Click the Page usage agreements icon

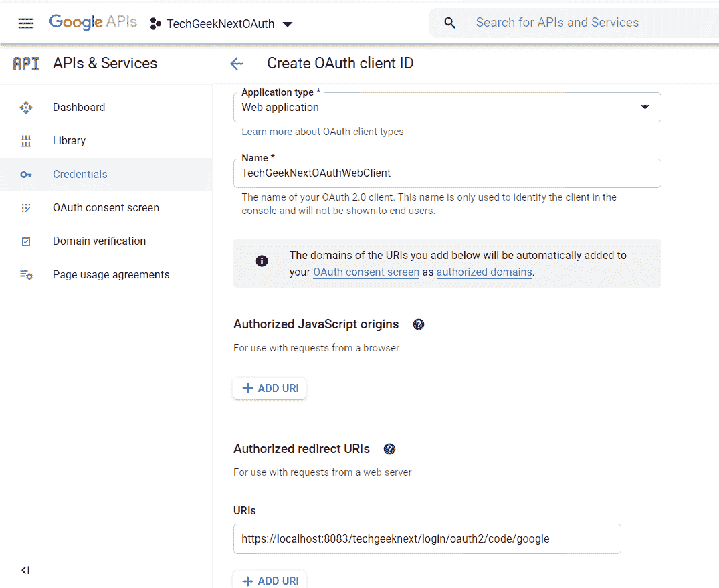click(26, 275)
